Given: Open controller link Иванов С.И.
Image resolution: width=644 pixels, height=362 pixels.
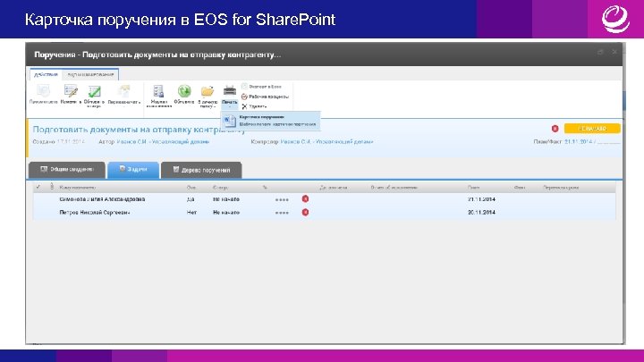Looking at the screenshot, I should tap(326, 141).
